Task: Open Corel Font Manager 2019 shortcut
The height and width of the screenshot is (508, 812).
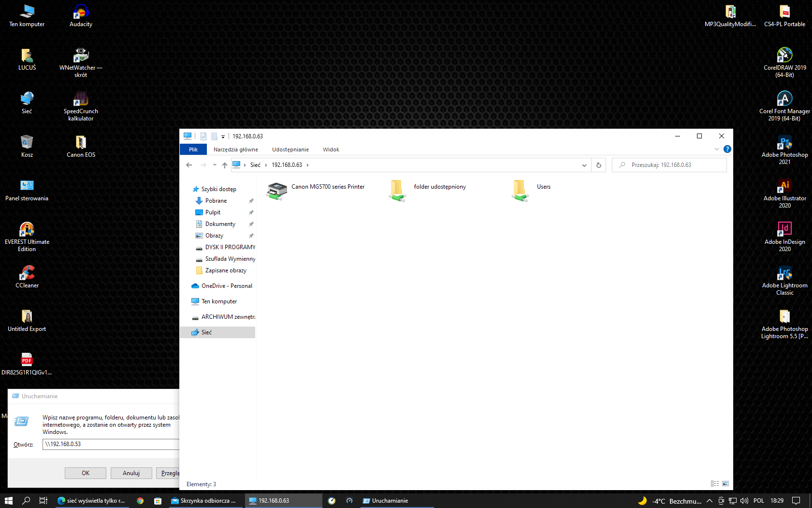Action: pyautogui.click(x=785, y=106)
